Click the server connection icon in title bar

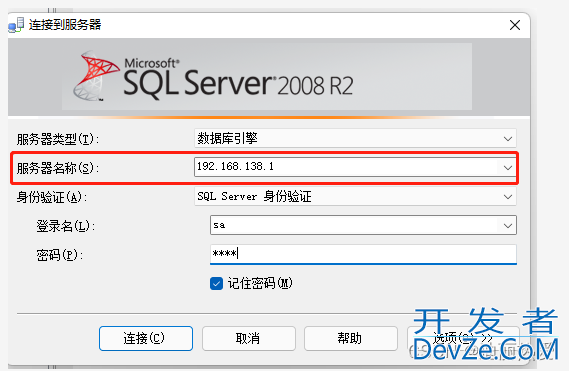point(16,25)
